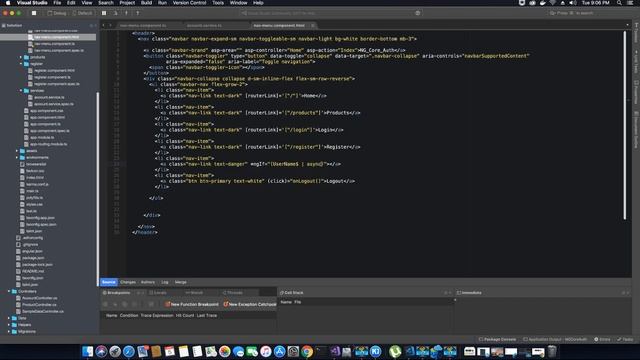Viewport: 640px width, 360px height.
Task: Switch to the Merge view tab
Action: click(181, 282)
